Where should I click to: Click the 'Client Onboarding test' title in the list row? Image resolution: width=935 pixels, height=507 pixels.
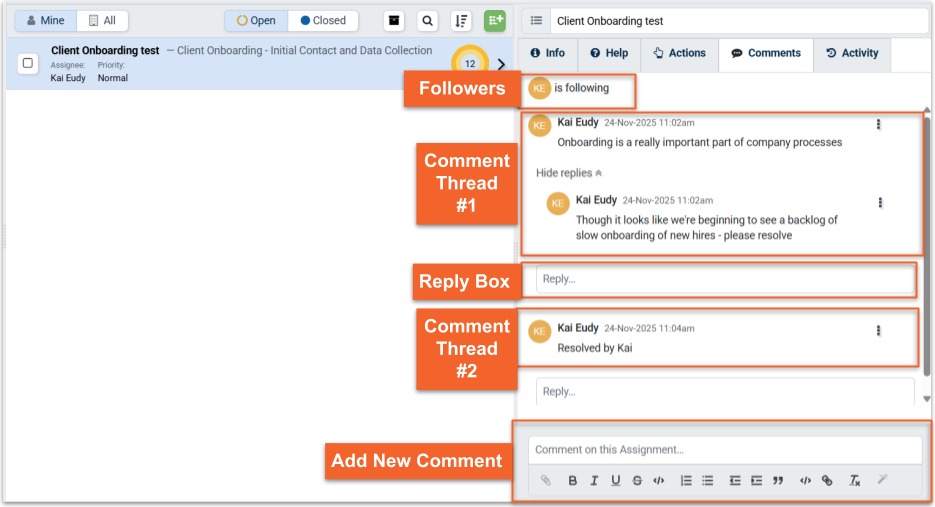click(x=105, y=51)
